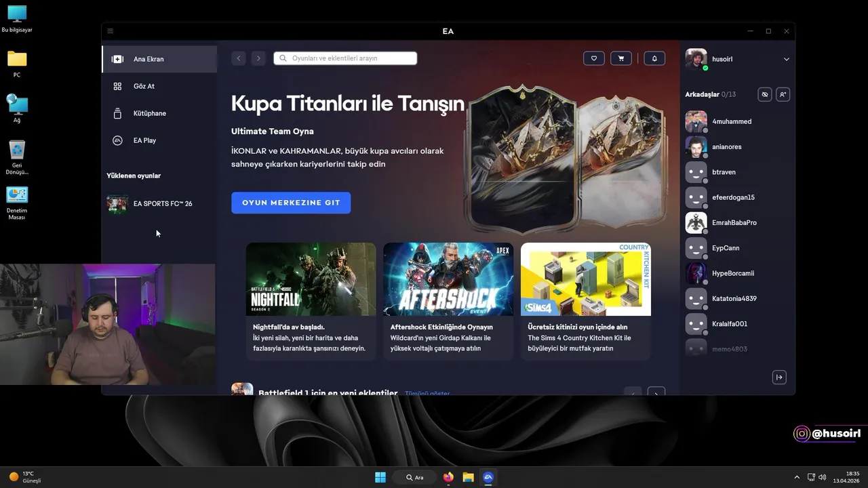Click the Windows Start button

coord(380,477)
